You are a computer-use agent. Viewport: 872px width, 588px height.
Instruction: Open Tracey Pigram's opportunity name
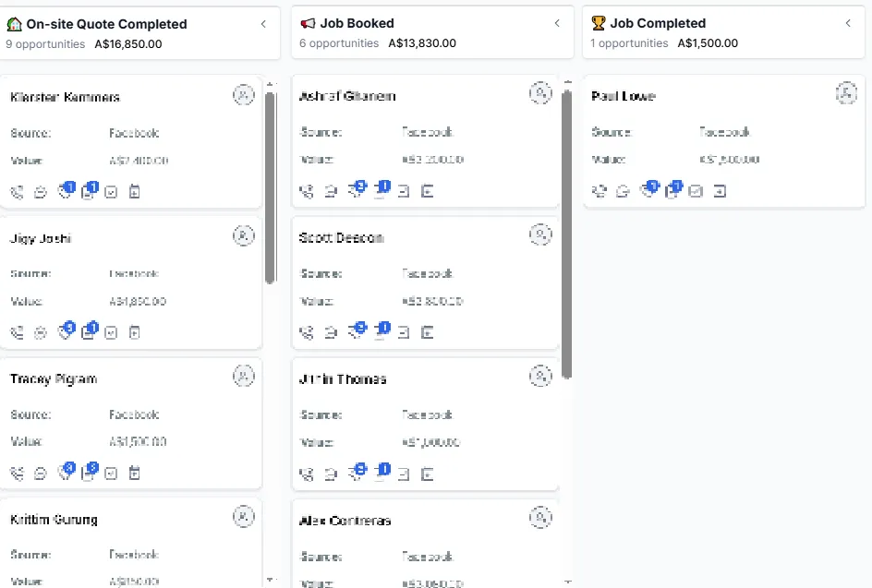(54, 379)
